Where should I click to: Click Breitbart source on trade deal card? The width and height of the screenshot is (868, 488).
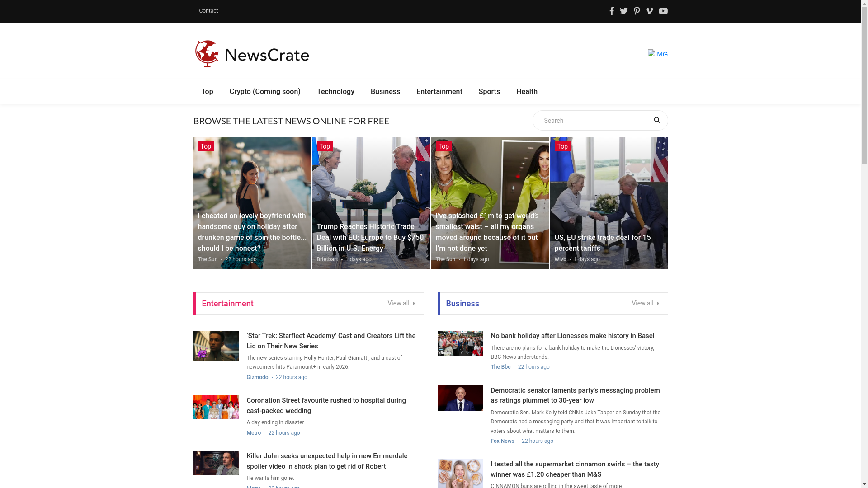point(327,259)
